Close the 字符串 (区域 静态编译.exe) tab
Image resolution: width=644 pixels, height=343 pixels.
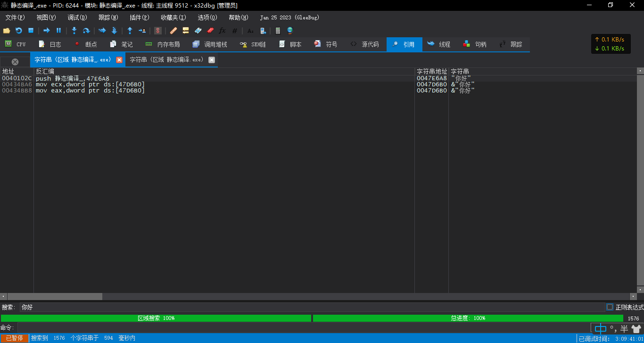(212, 60)
